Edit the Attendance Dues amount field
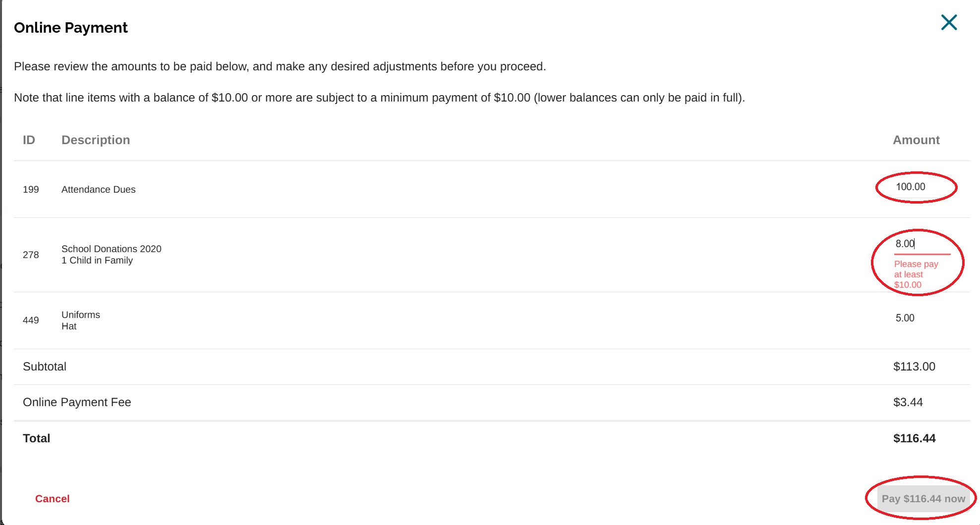 pyautogui.click(x=916, y=187)
